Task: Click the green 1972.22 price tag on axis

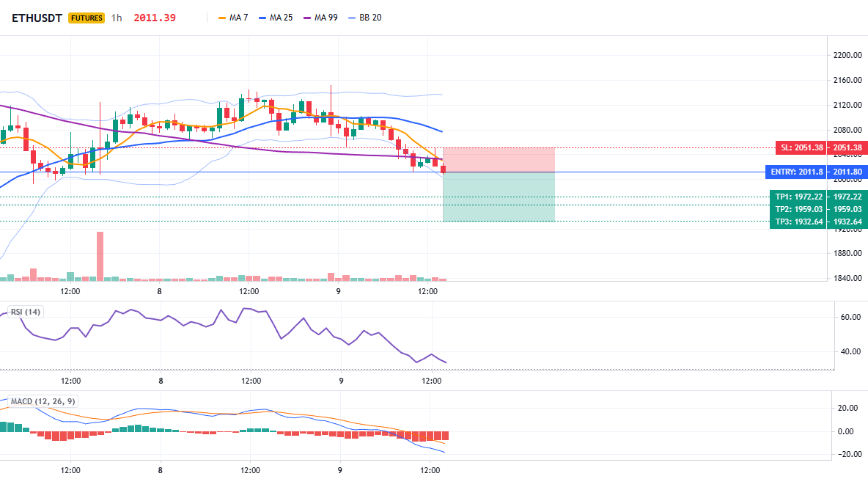Action: (x=847, y=197)
